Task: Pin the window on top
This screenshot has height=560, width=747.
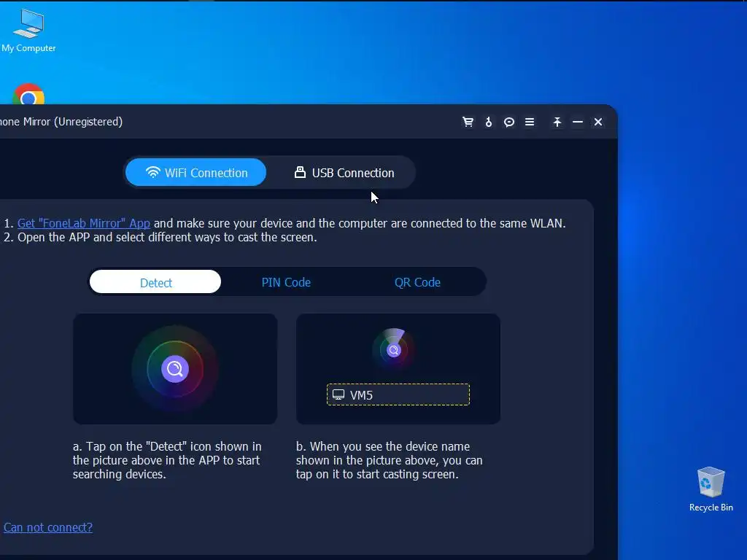Action: coord(557,122)
